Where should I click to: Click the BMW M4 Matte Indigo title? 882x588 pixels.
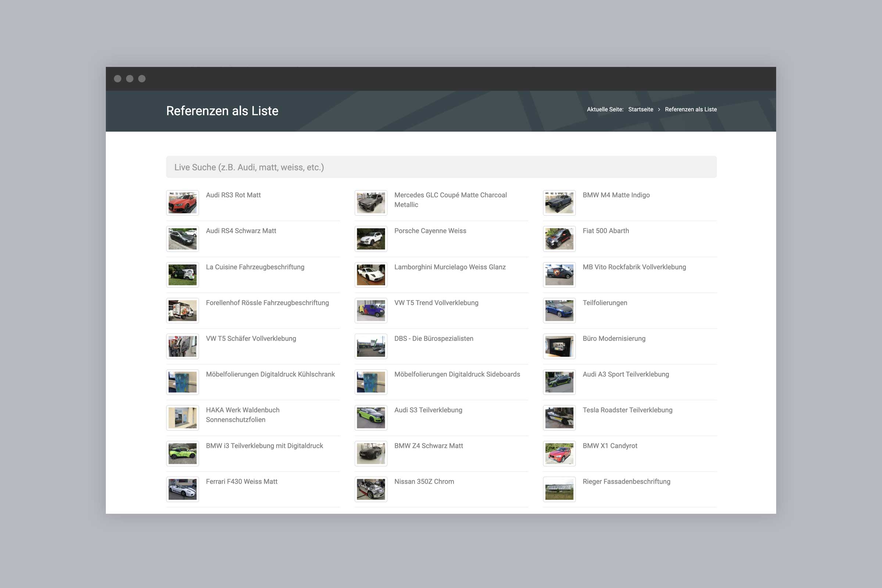click(x=616, y=195)
